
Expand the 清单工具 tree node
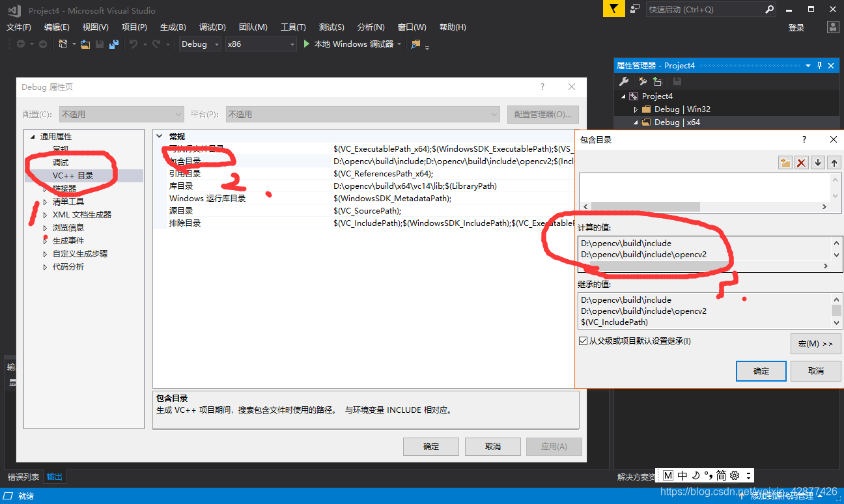(x=45, y=202)
